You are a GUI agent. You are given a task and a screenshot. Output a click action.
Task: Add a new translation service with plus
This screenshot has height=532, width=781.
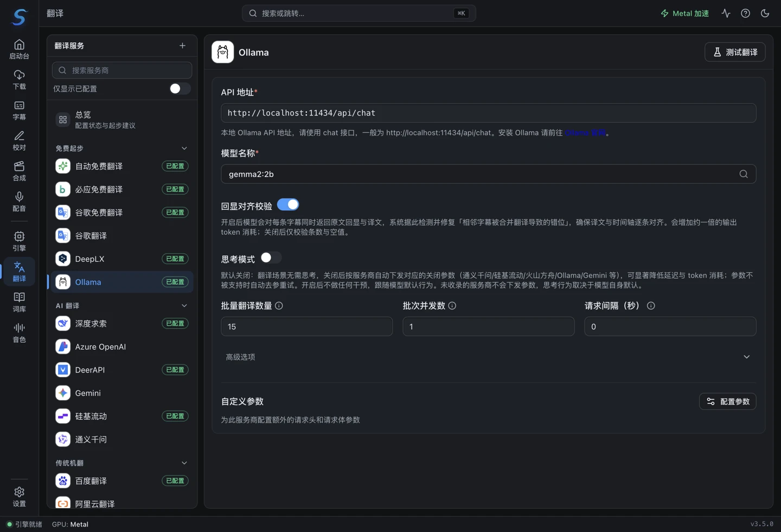(x=182, y=46)
